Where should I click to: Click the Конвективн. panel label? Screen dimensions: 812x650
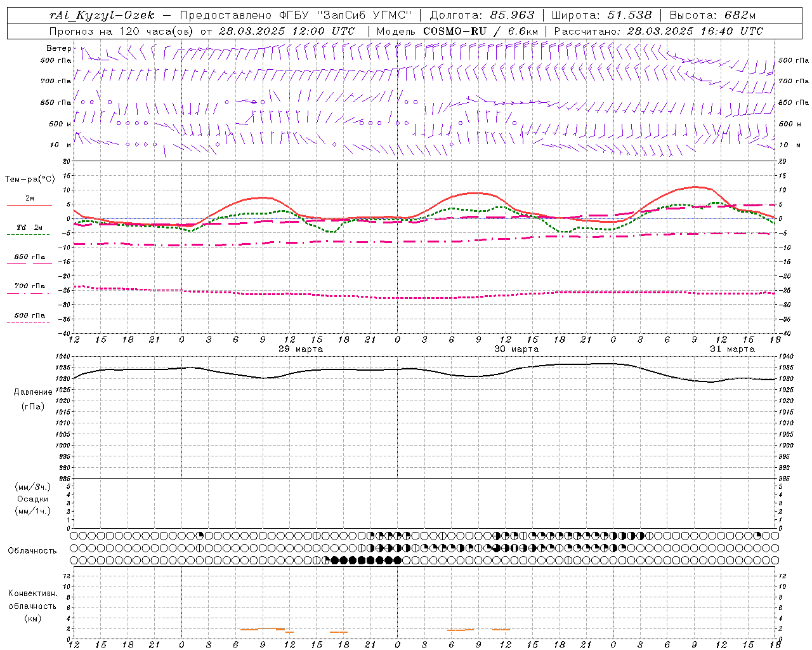click(x=33, y=594)
